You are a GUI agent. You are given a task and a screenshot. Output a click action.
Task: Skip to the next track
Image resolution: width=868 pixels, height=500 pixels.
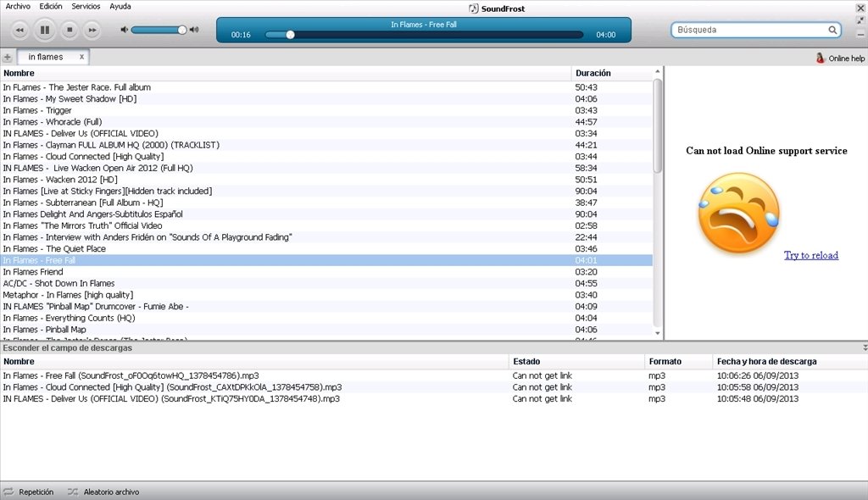coord(92,30)
